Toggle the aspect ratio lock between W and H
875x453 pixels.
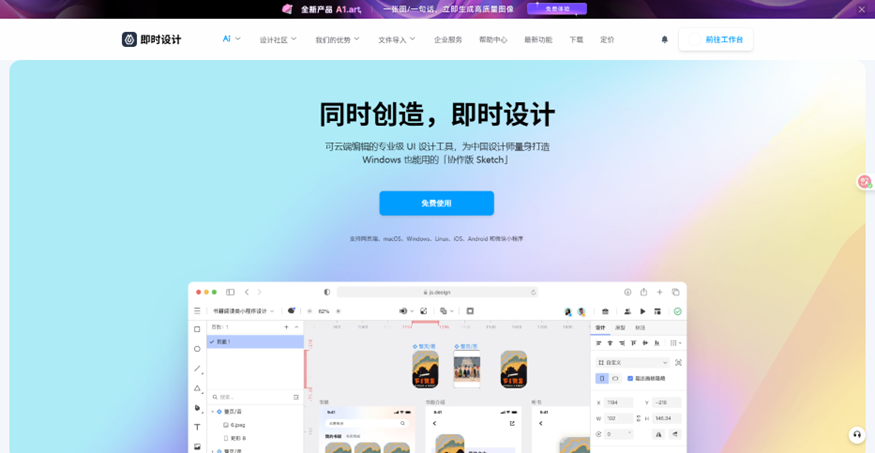pyautogui.click(x=638, y=418)
